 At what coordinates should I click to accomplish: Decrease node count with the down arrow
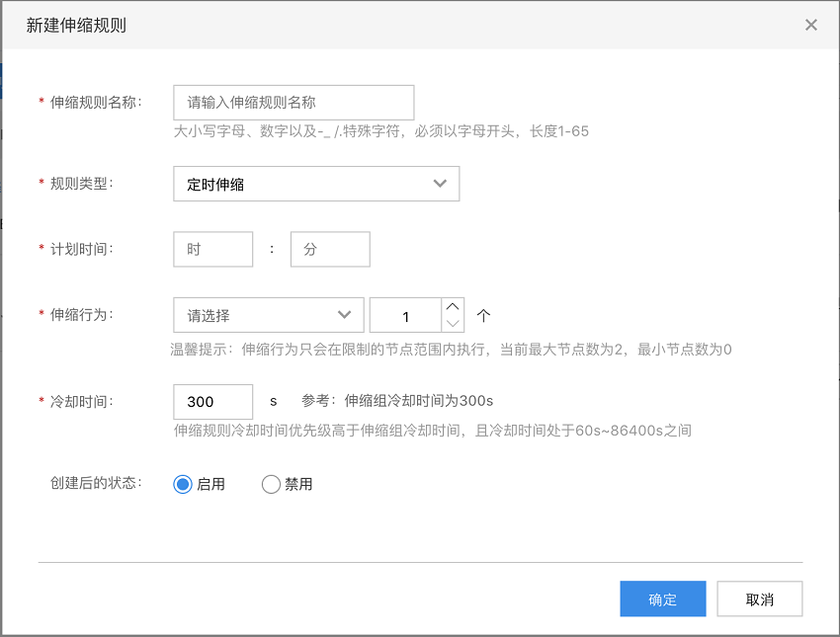click(453, 323)
